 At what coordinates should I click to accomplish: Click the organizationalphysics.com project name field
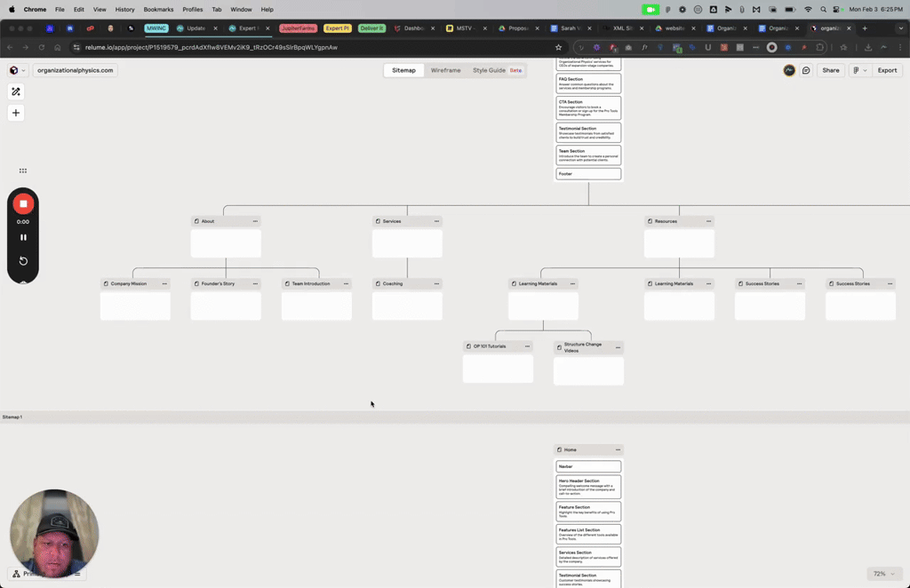(x=75, y=70)
